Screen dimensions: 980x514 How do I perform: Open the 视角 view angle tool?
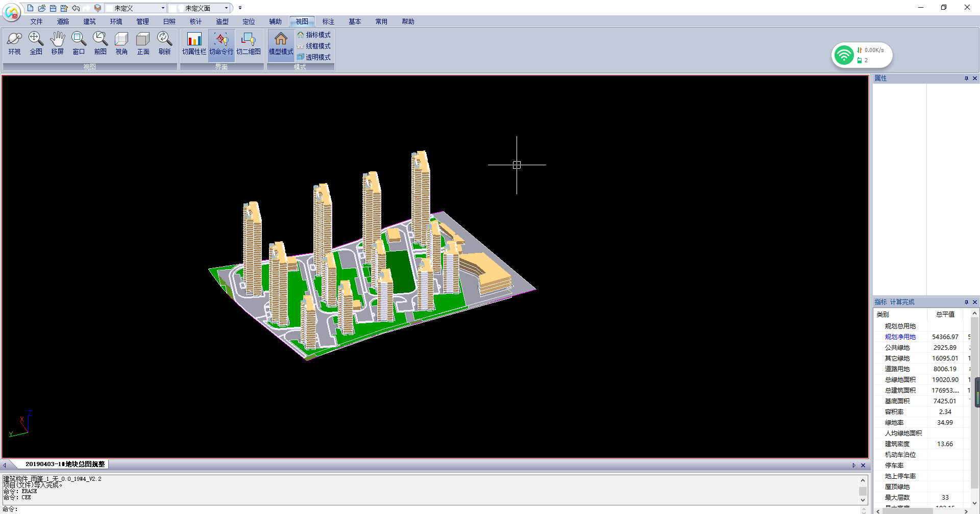tap(121, 43)
